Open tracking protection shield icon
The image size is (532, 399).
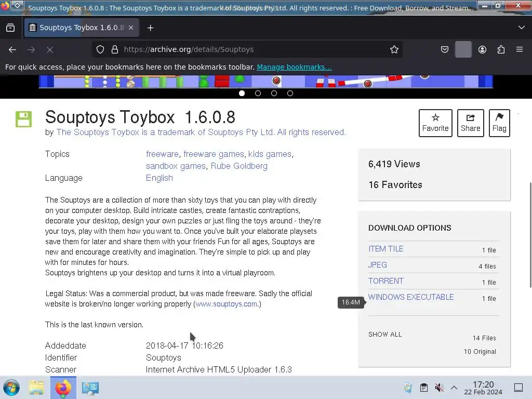pos(100,49)
